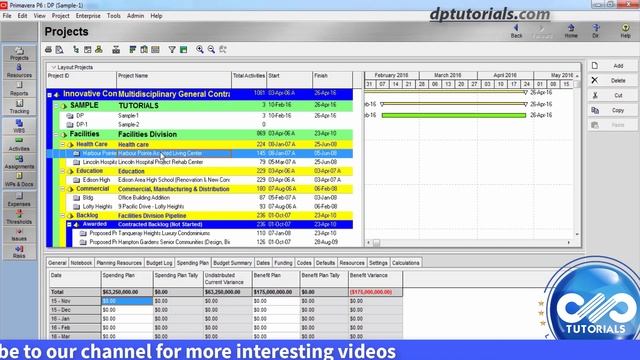Click the yellow people-shaped toolbar icon
Screen dimensions: 640x360
click(99, 49)
